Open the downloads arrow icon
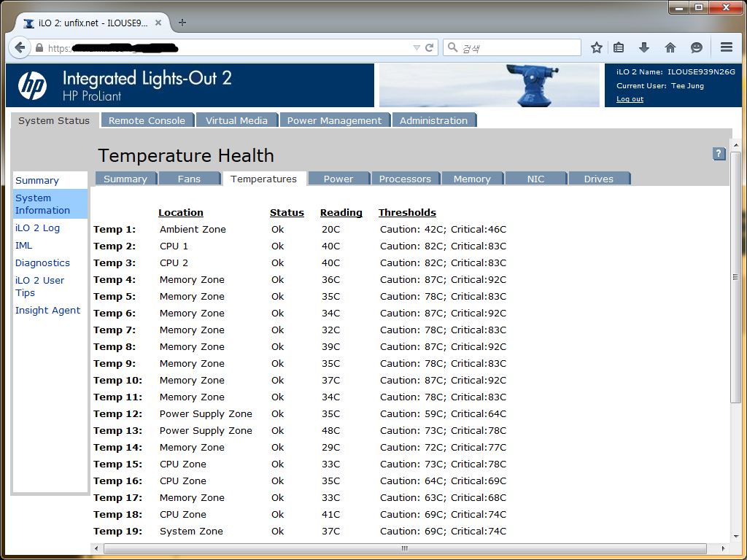The image size is (747, 560). (644, 47)
